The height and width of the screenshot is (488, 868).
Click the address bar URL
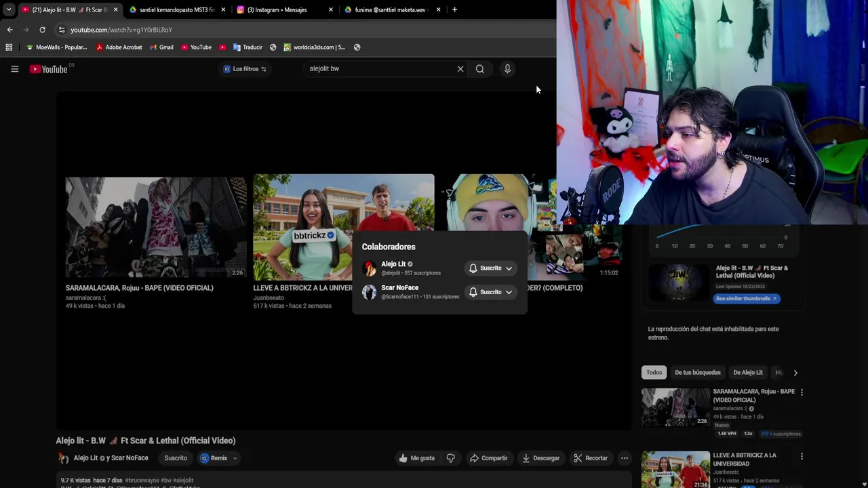coord(121,30)
